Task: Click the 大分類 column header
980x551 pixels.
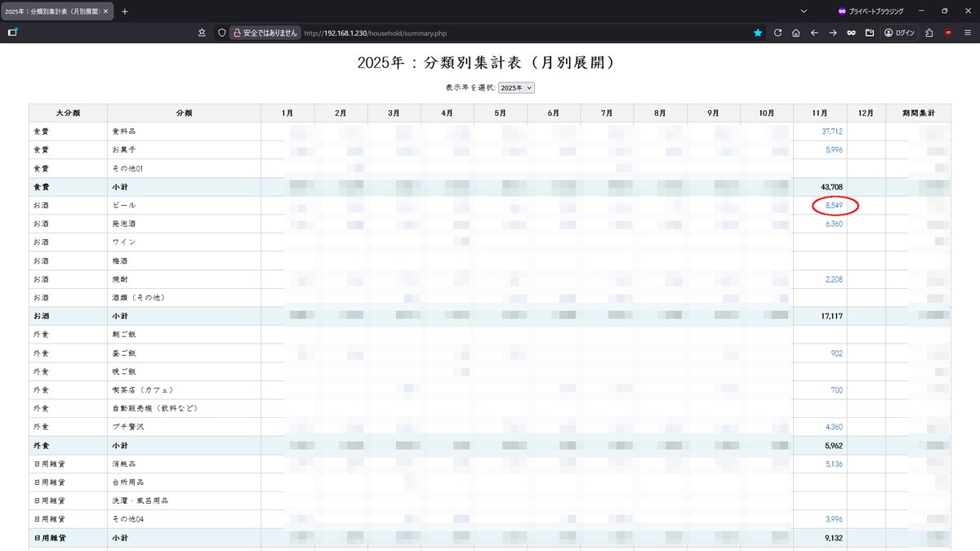Action: pyautogui.click(x=68, y=113)
